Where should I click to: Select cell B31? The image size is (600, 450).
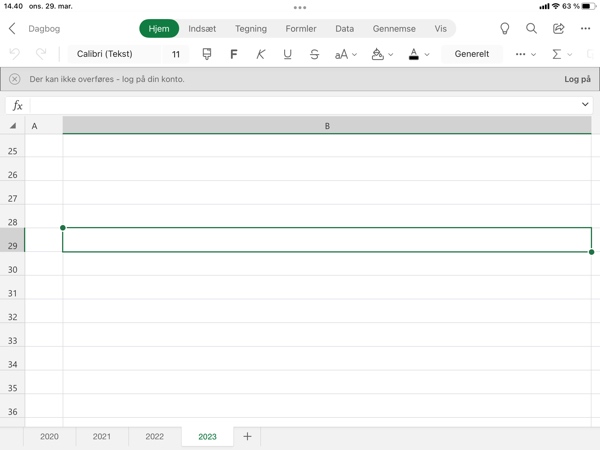pos(327,288)
